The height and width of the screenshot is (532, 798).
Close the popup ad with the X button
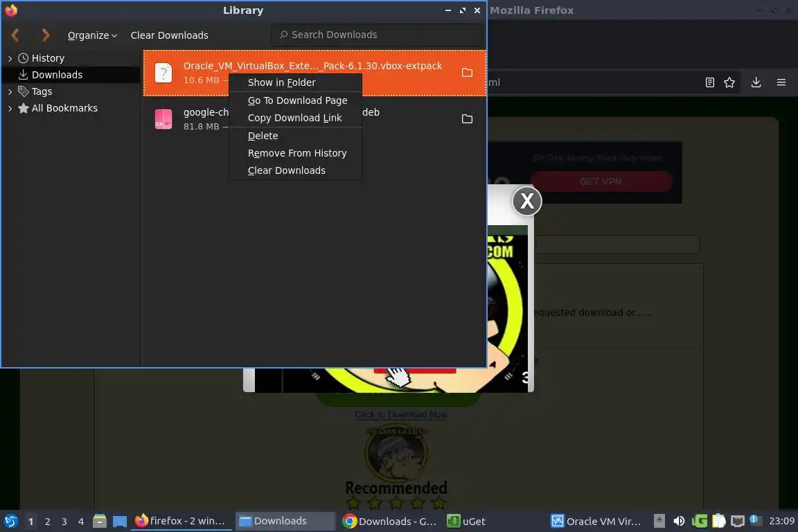tap(526, 201)
